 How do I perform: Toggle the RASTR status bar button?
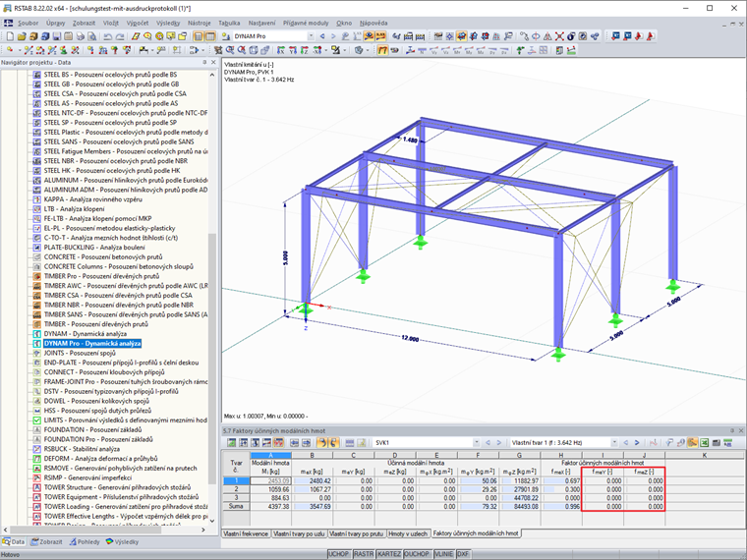[364, 554]
